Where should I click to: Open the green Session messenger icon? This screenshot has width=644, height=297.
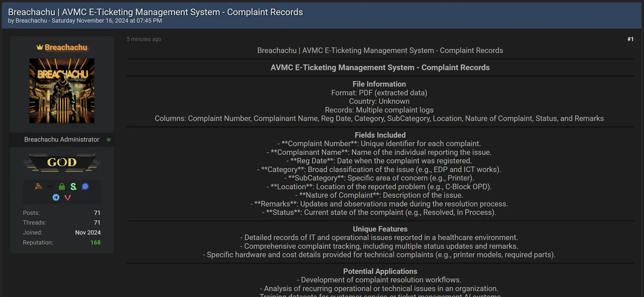pos(73,186)
